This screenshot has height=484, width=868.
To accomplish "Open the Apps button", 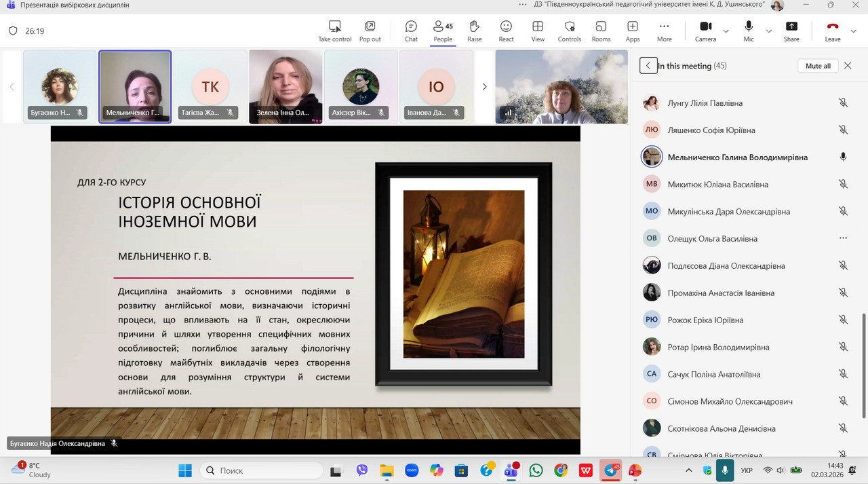I will click(x=633, y=31).
